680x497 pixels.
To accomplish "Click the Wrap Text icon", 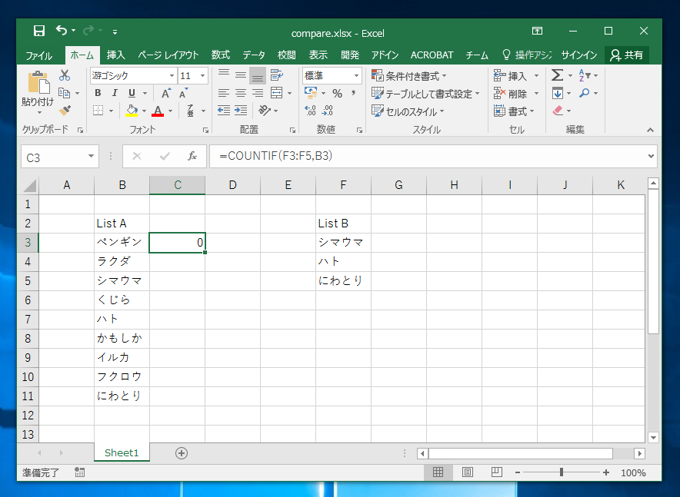I will [x=276, y=75].
